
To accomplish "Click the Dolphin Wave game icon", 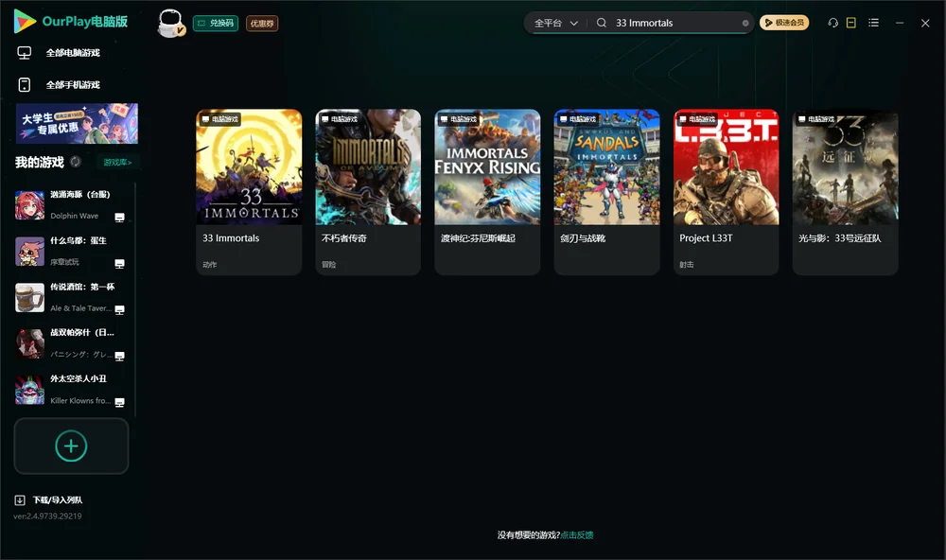I will click(29, 205).
